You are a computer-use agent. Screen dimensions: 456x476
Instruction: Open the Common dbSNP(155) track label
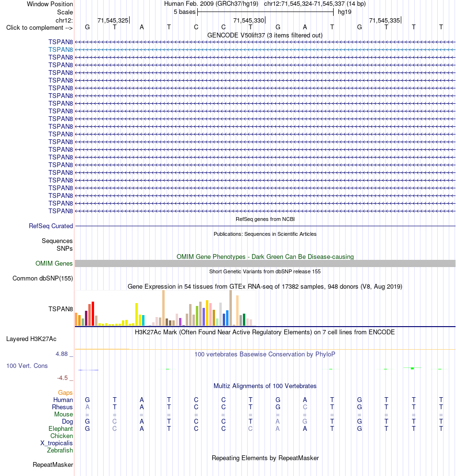click(x=43, y=279)
